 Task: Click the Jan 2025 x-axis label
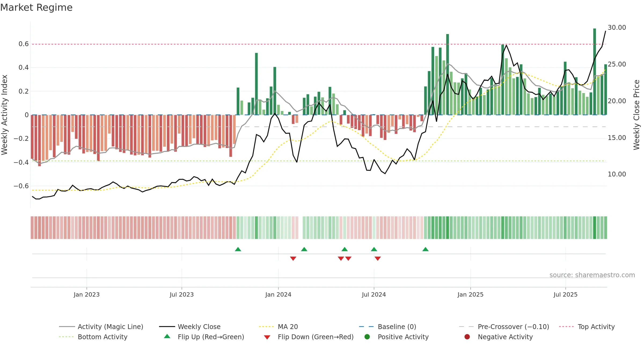click(x=470, y=295)
